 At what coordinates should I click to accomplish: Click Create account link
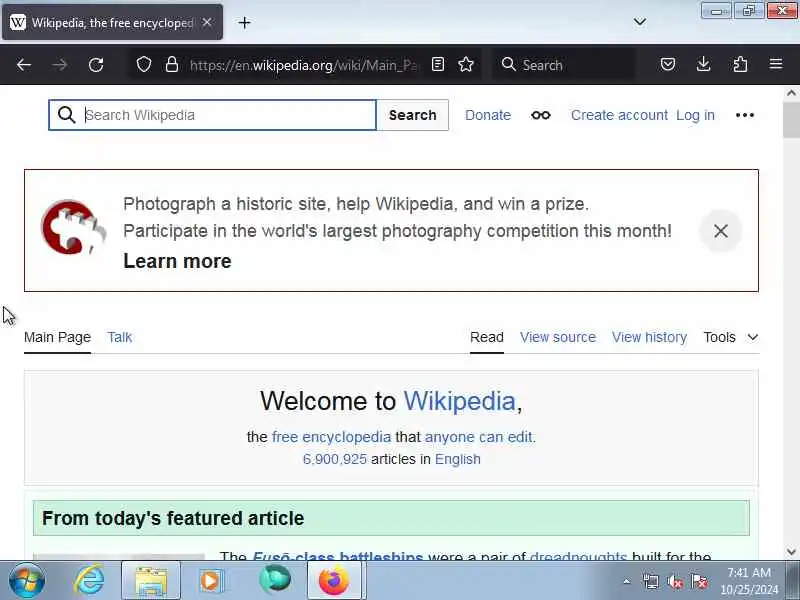pos(619,115)
